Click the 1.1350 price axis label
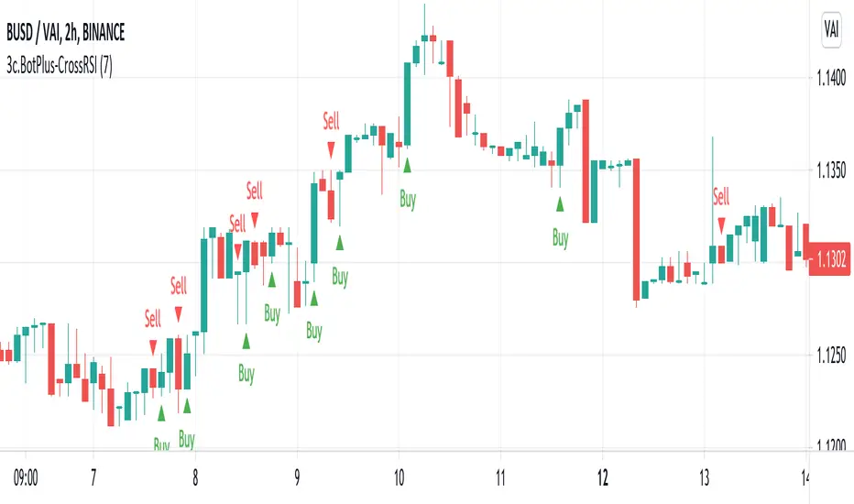 [828, 170]
